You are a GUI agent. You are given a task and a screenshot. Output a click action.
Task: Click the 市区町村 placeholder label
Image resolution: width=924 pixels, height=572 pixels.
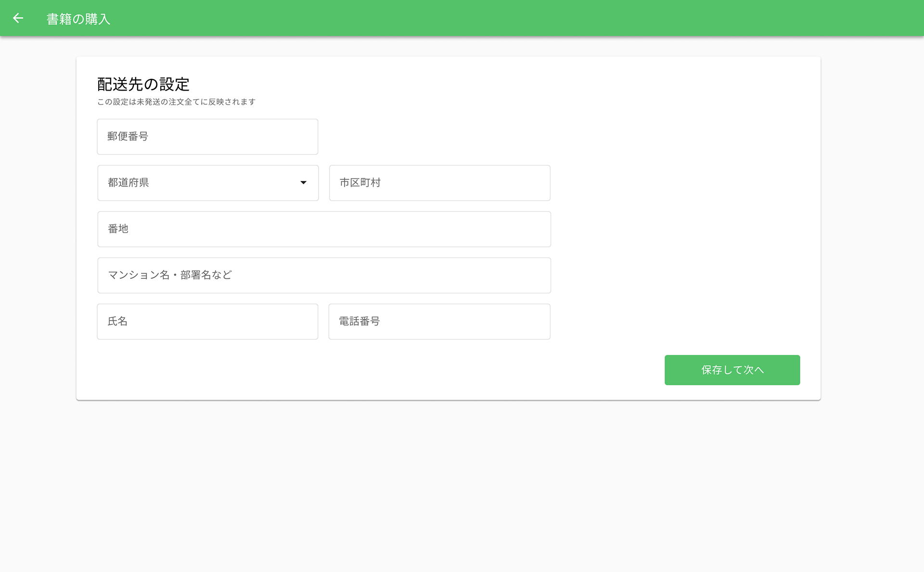360,182
